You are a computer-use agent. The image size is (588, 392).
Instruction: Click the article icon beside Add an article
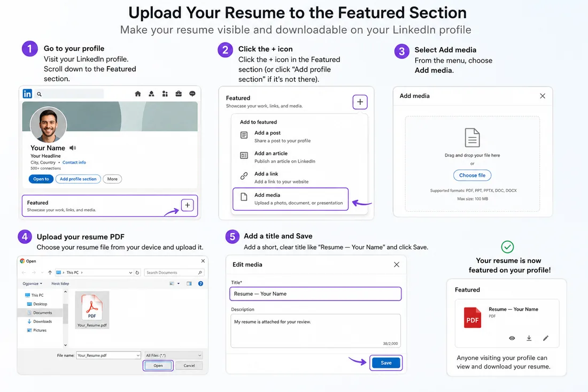click(244, 155)
